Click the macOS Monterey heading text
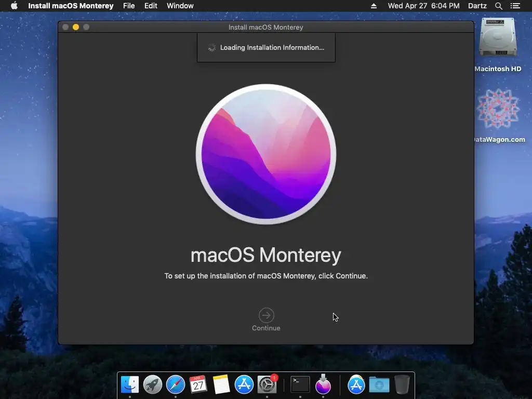532x399 pixels. pos(266,255)
